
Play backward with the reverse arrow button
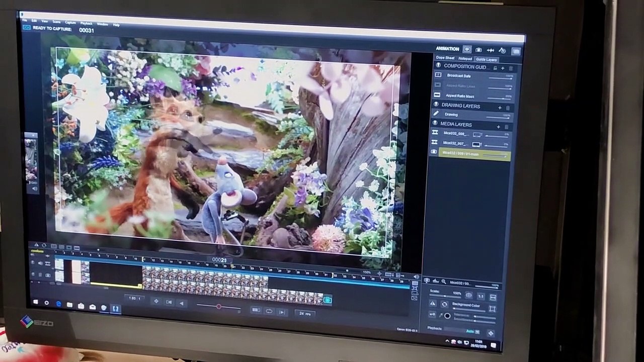[181, 303]
